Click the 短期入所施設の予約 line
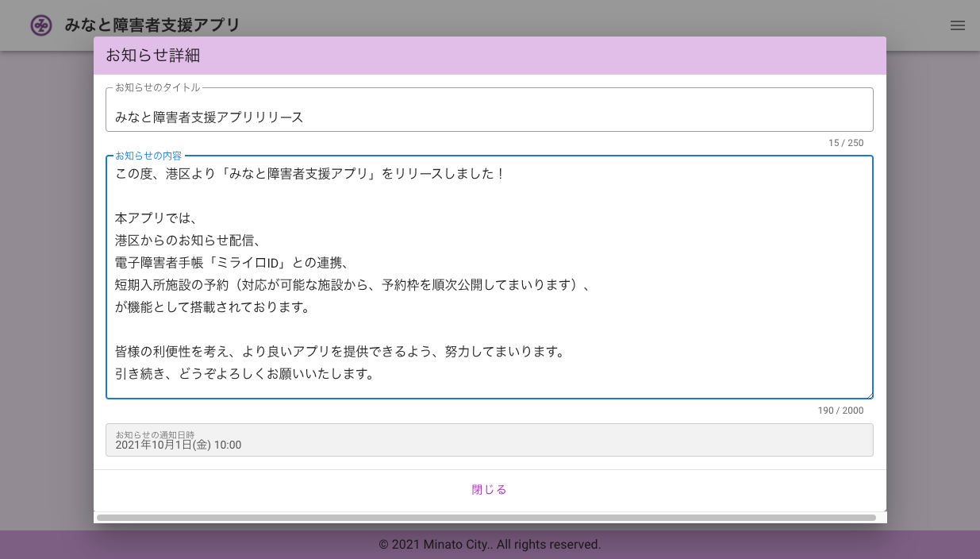This screenshot has width=980, height=559. pyautogui.click(x=352, y=285)
